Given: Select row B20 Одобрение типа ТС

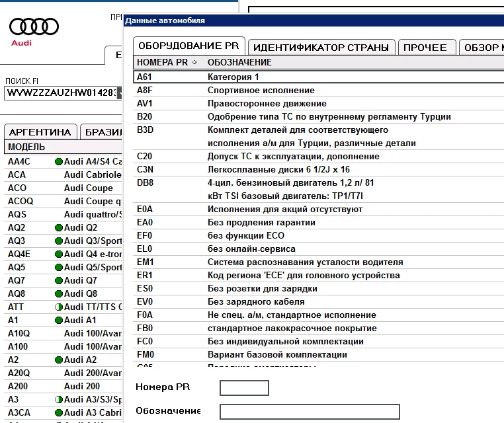Looking at the screenshot, I should [319, 116].
